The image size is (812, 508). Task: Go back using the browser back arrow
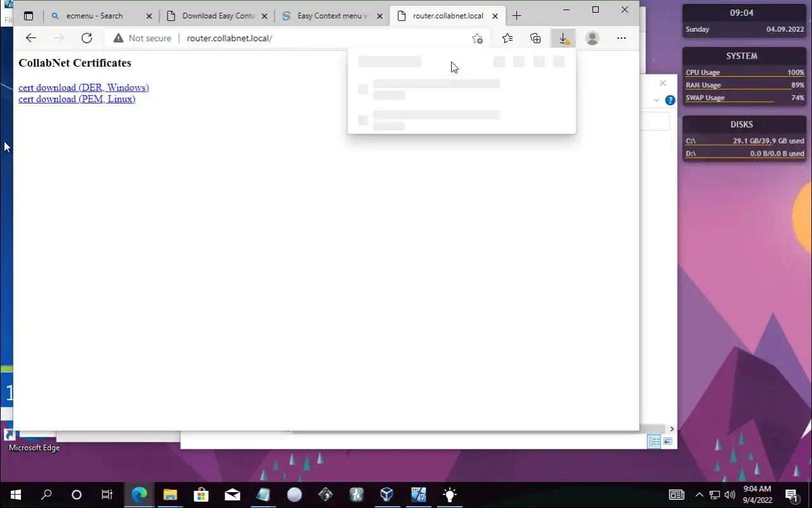[x=30, y=38]
